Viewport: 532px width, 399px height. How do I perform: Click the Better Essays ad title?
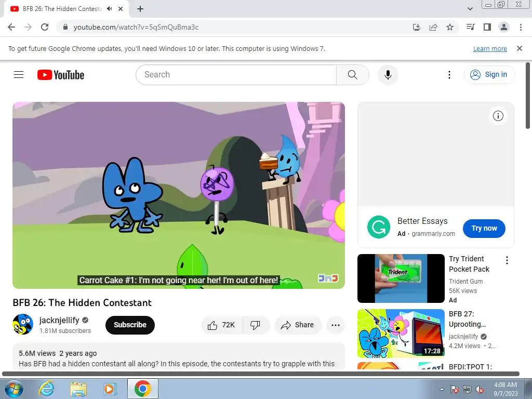(x=422, y=221)
